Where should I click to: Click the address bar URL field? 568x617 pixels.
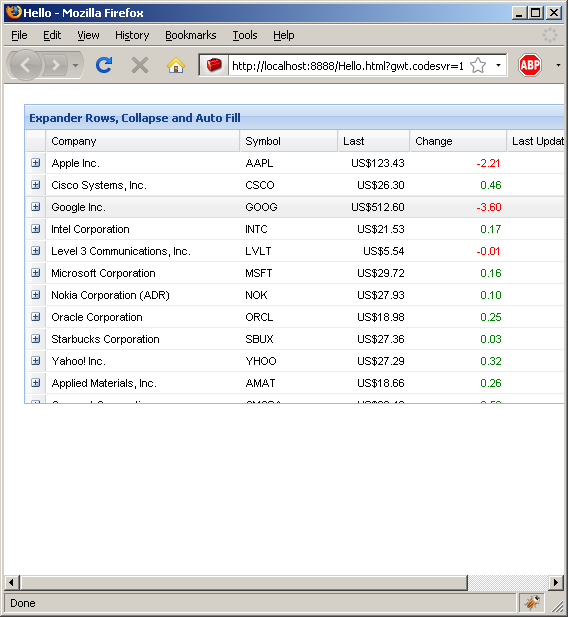tap(348, 65)
